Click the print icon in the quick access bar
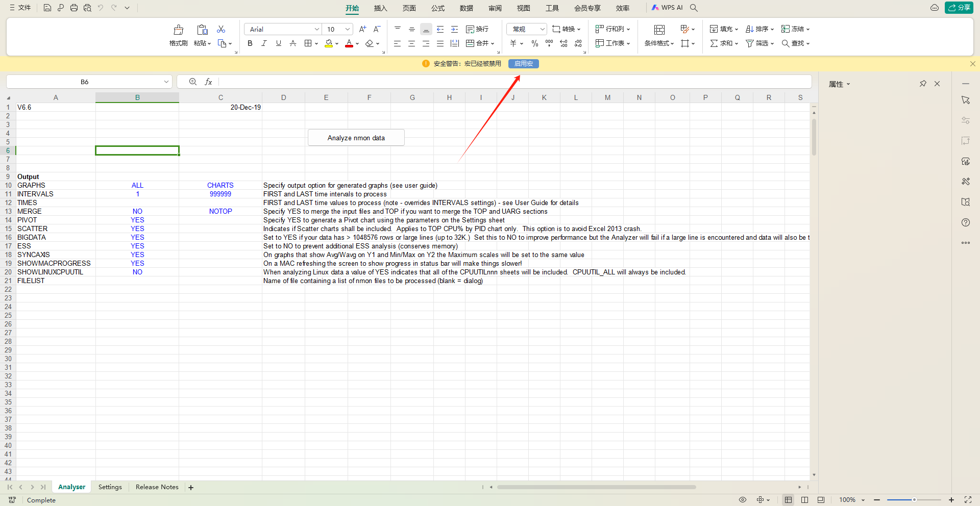The width and height of the screenshot is (980, 506). tap(74, 8)
